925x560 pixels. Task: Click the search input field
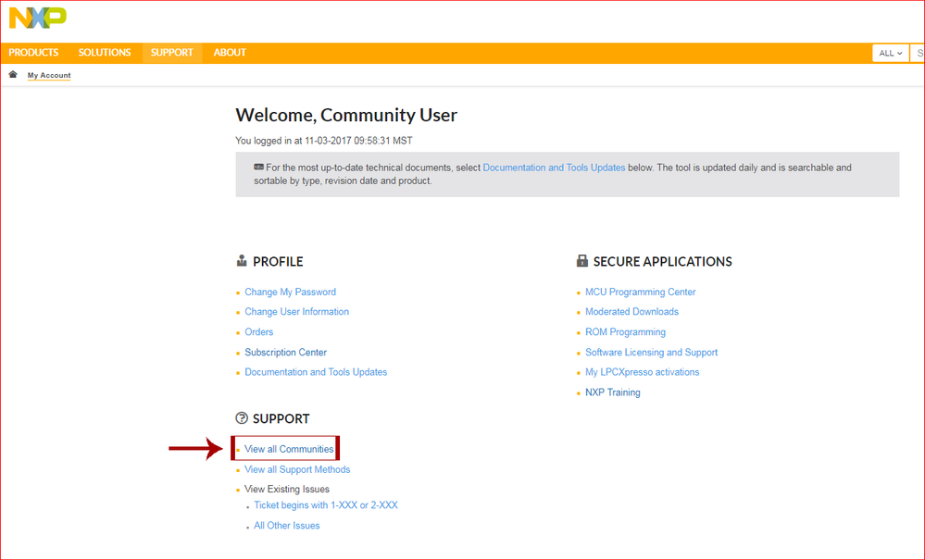pos(918,53)
